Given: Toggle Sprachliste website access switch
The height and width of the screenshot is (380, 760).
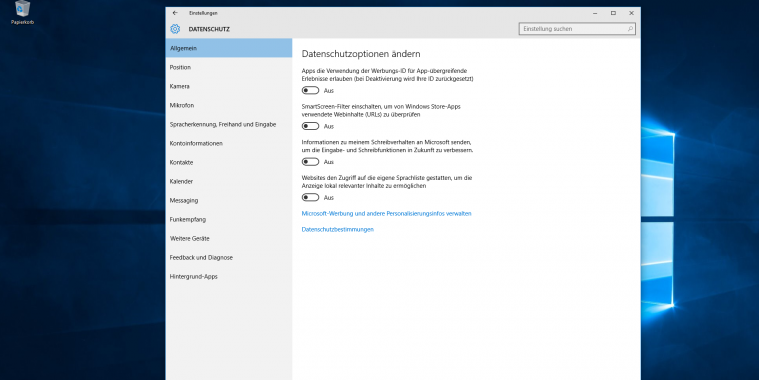Looking at the screenshot, I should (311, 197).
